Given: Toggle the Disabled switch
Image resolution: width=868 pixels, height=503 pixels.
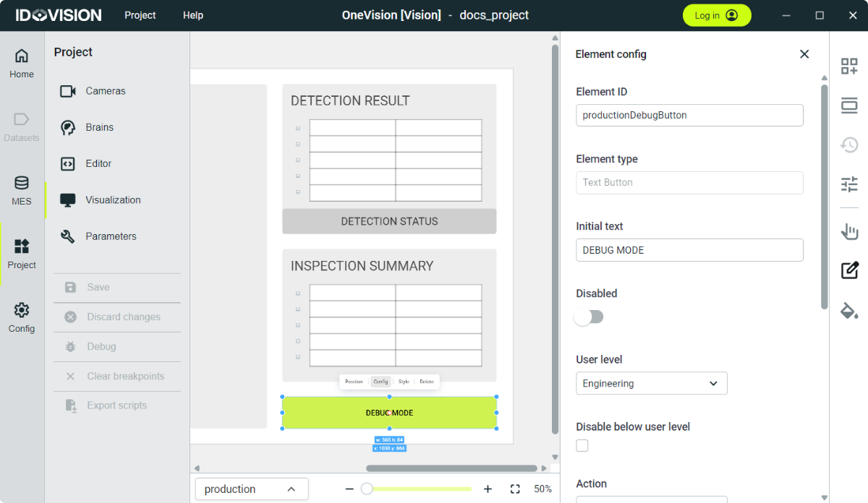Looking at the screenshot, I should [x=589, y=317].
